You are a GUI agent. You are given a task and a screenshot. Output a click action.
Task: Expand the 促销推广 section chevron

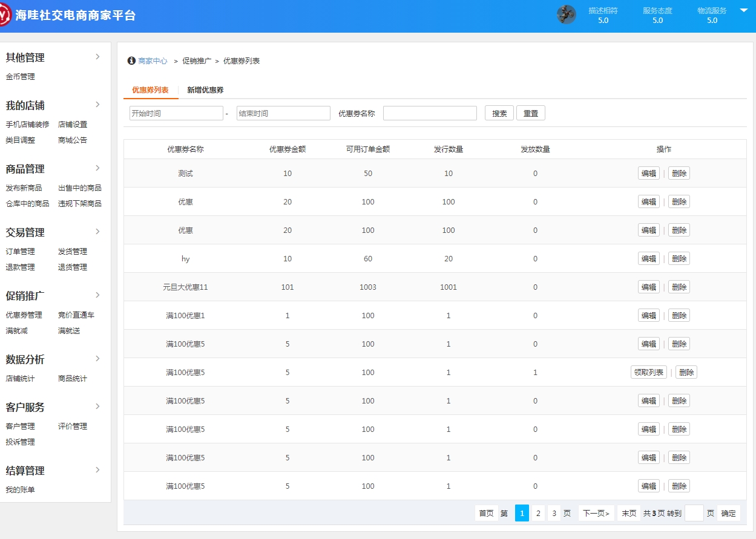coord(97,295)
